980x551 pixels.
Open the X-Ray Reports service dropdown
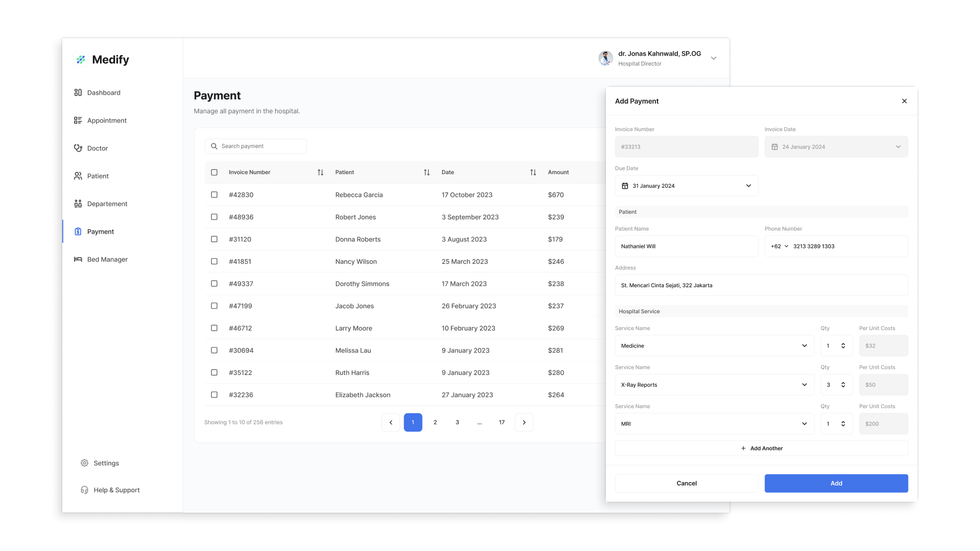(715, 385)
